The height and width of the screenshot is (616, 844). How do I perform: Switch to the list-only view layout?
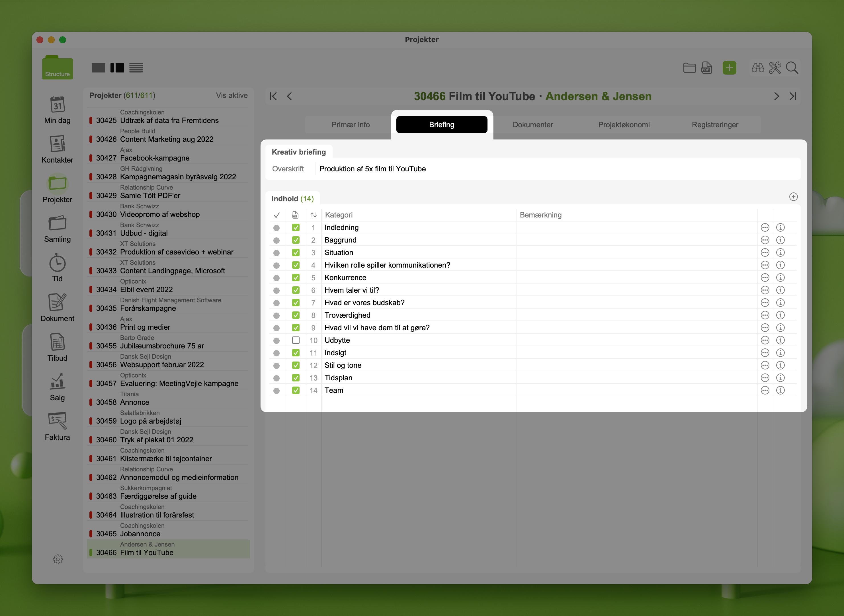(136, 68)
